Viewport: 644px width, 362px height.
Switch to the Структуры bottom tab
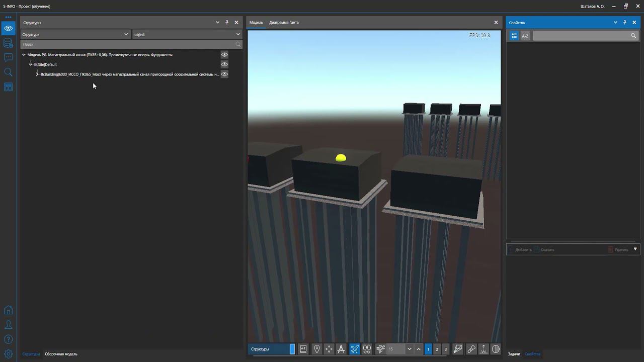coord(31,354)
